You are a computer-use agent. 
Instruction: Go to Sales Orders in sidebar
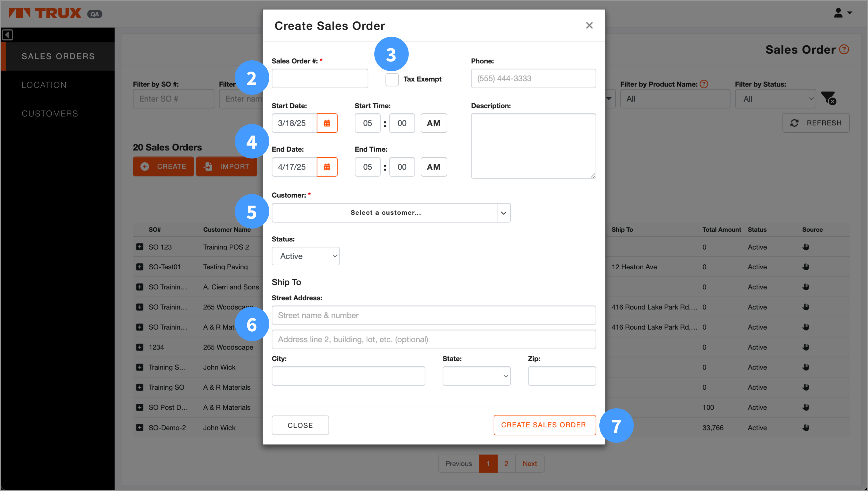[58, 56]
